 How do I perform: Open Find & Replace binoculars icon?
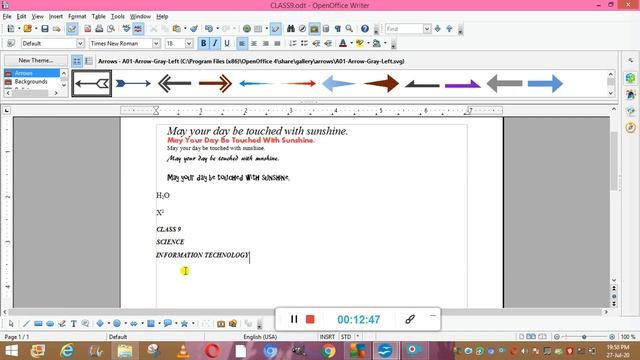click(x=291, y=29)
